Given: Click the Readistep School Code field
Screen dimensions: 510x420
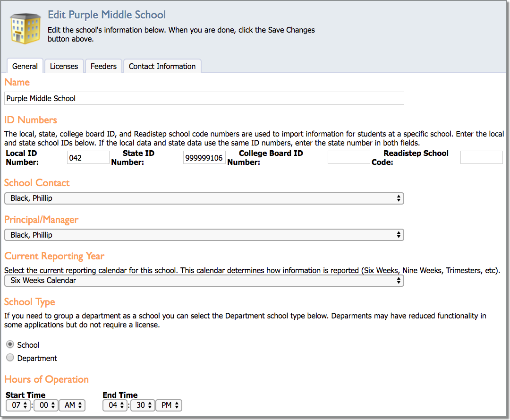Looking at the screenshot, I should point(481,157).
